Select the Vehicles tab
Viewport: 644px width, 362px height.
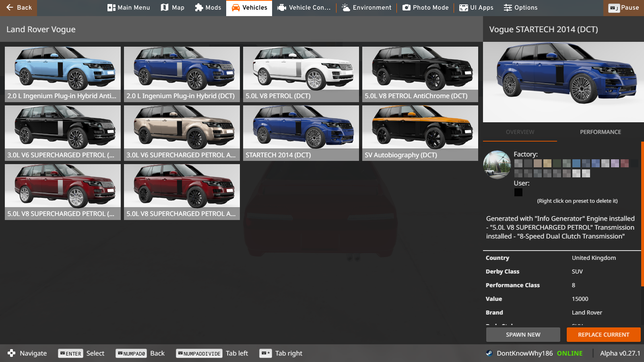point(249,8)
